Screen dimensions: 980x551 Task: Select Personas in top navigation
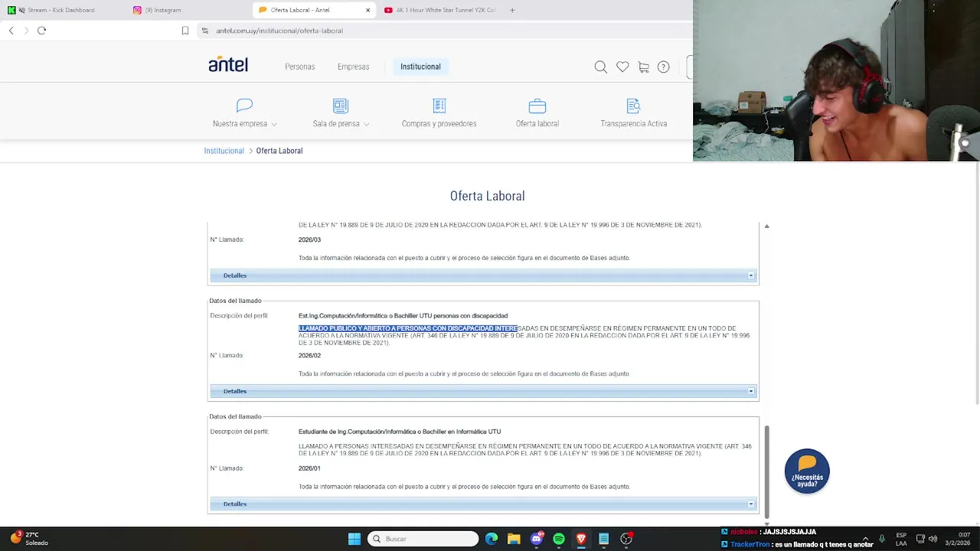300,67
